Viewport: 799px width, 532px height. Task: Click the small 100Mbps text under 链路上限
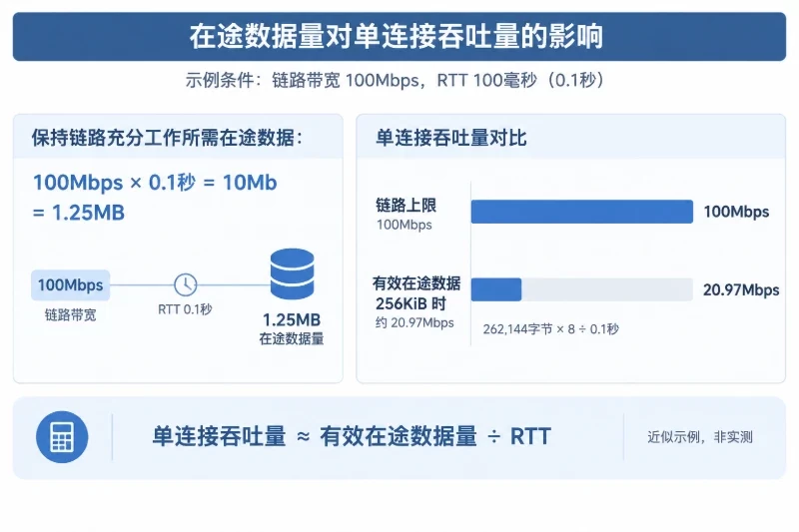pyautogui.click(x=404, y=225)
